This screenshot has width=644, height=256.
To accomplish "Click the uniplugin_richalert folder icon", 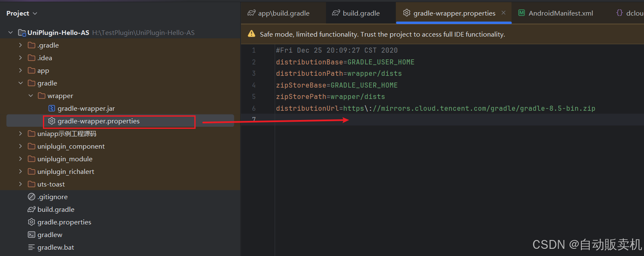I will click(32, 171).
